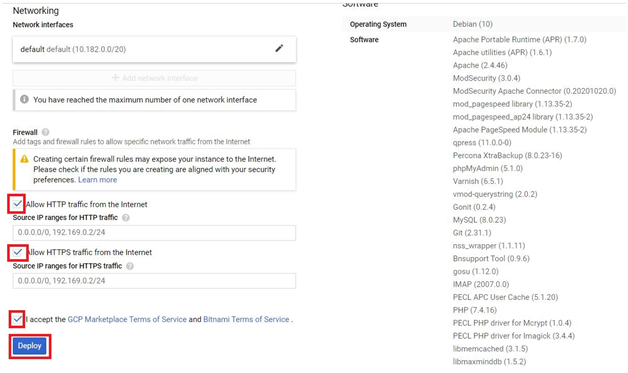Screen dimensions: 628x373
Task: Click Gonit (0.2.4) entry
Action: point(474,207)
